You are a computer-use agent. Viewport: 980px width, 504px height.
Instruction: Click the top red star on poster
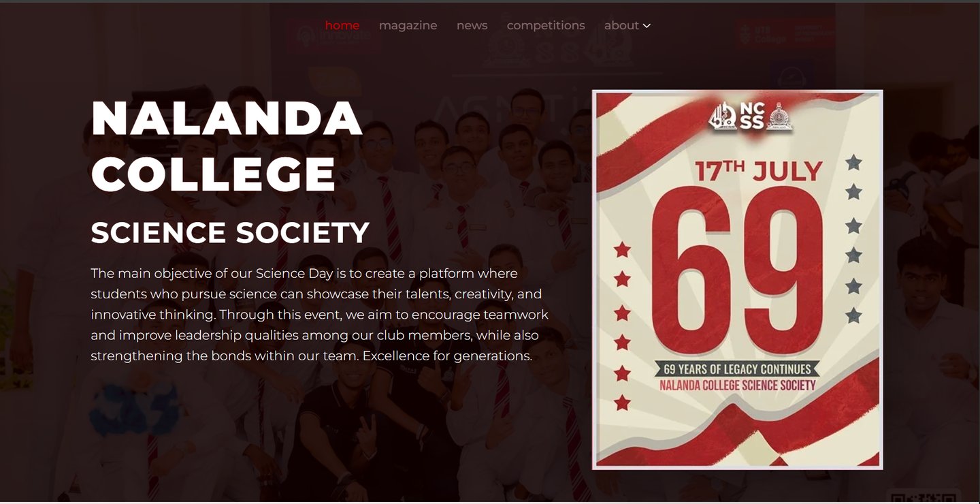point(622,250)
